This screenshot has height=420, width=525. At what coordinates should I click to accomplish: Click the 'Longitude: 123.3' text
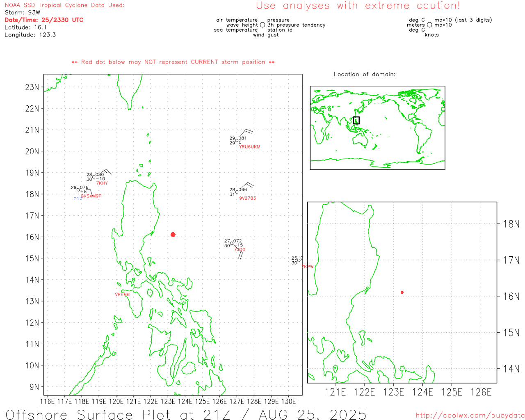coord(30,35)
